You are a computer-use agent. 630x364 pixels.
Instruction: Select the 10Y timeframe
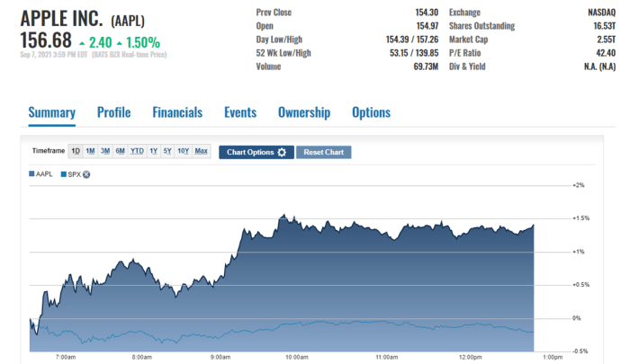pyautogui.click(x=184, y=151)
